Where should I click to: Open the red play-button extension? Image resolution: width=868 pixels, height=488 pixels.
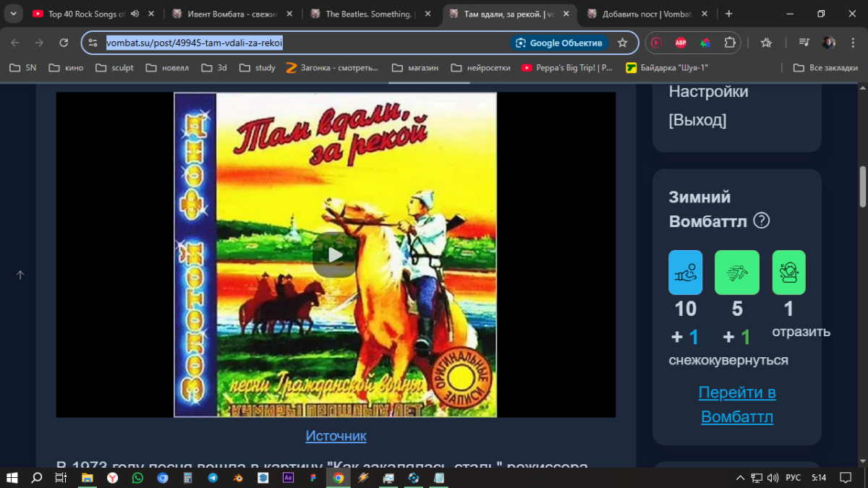656,43
